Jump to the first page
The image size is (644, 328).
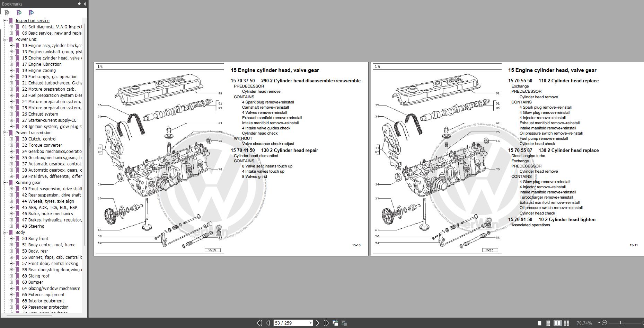[x=259, y=323]
